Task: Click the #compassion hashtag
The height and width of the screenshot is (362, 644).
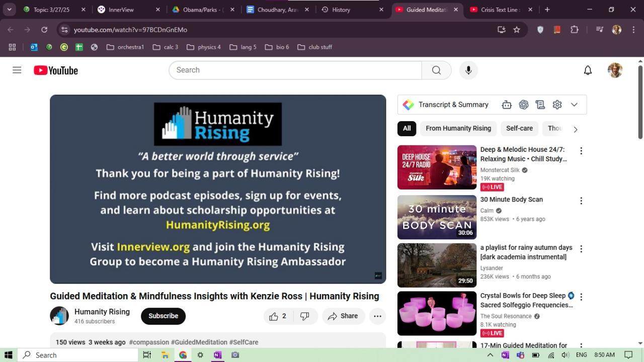Action: pos(149,342)
